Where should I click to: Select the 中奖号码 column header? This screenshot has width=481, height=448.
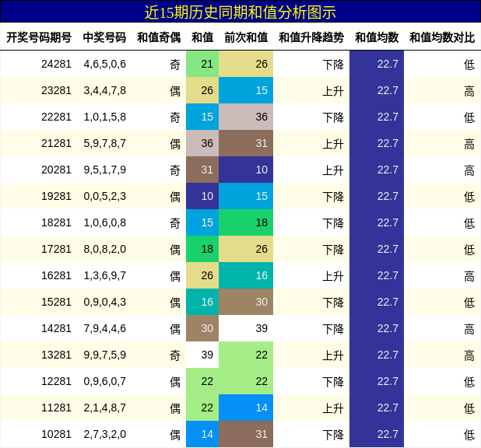click(104, 37)
